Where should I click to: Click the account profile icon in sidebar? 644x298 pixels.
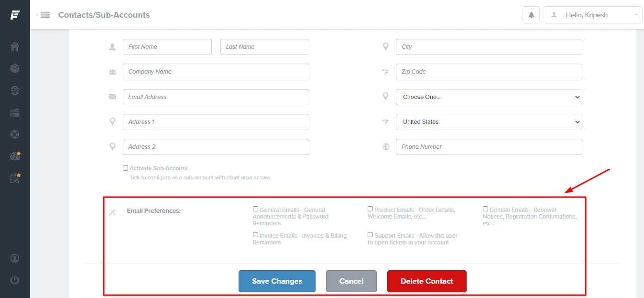(15, 258)
